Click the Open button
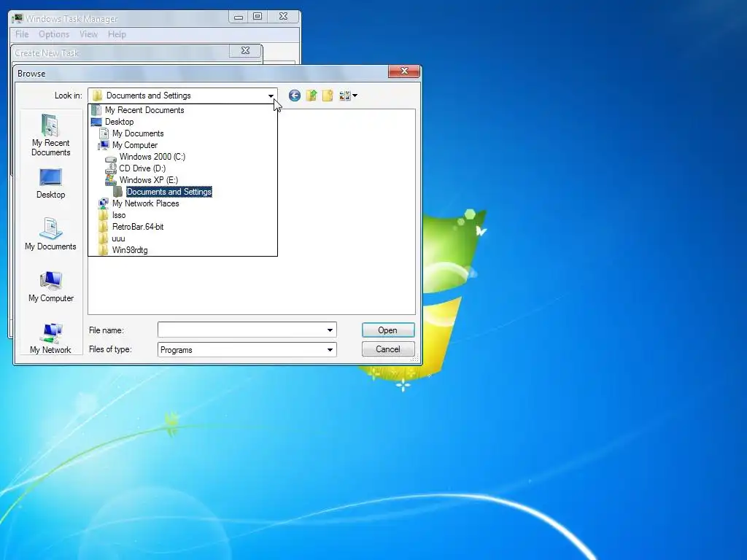 click(x=388, y=330)
